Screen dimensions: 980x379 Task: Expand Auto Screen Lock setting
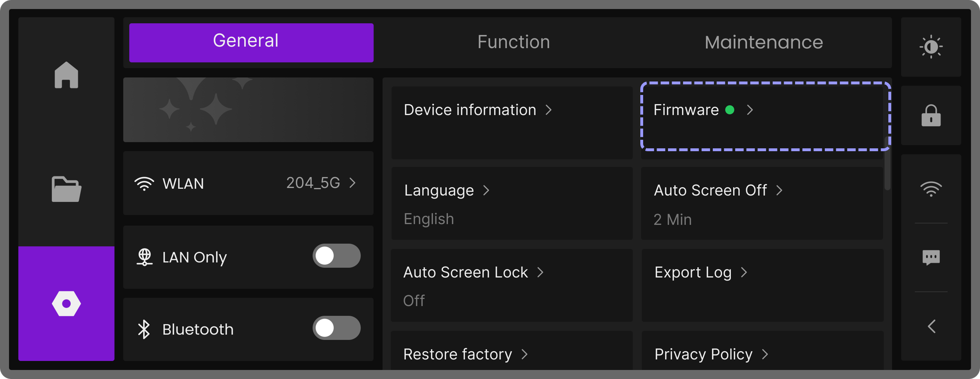[512, 285]
